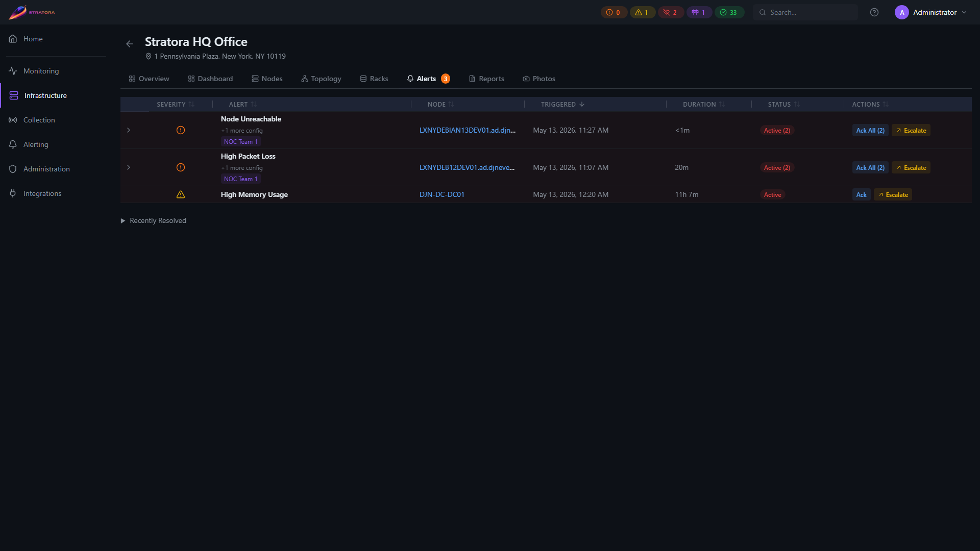Image resolution: width=980 pixels, height=551 pixels.
Task: Click warning triangle icon for High Memory Usage
Action: point(181,194)
